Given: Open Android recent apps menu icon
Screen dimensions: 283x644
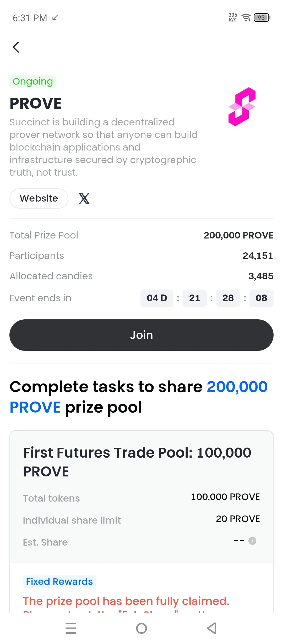Looking at the screenshot, I should click(71, 628).
